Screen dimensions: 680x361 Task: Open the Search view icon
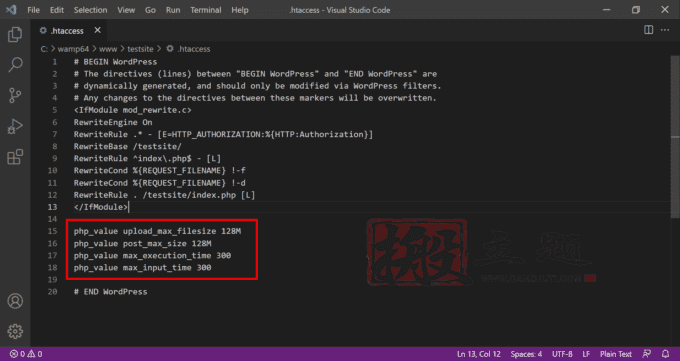[15, 65]
